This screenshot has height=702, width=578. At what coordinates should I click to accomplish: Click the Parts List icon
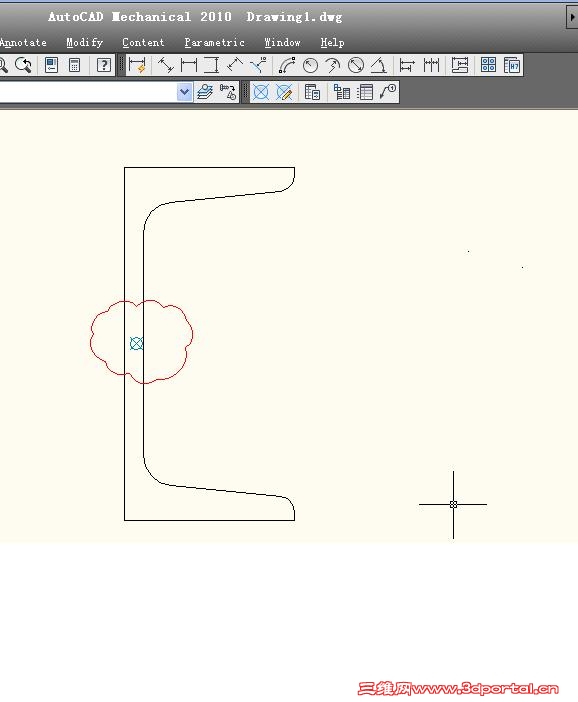(x=342, y=93)
